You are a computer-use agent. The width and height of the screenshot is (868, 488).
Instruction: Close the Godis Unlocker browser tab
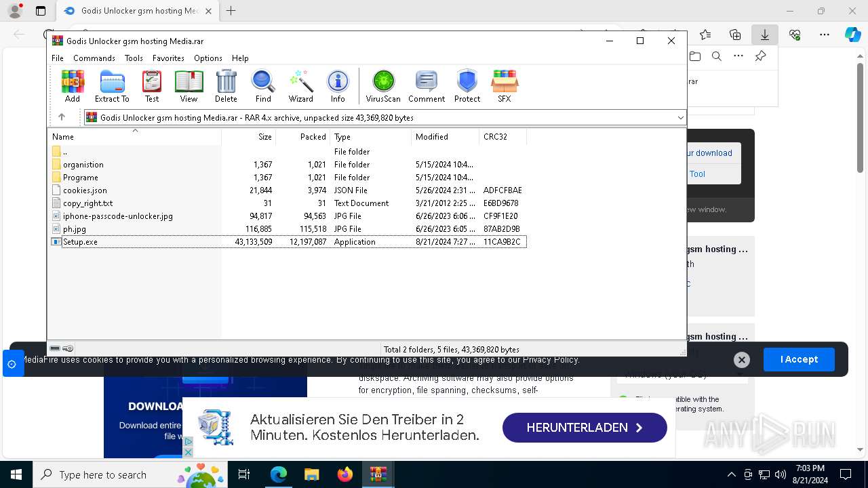coord(208,11)
